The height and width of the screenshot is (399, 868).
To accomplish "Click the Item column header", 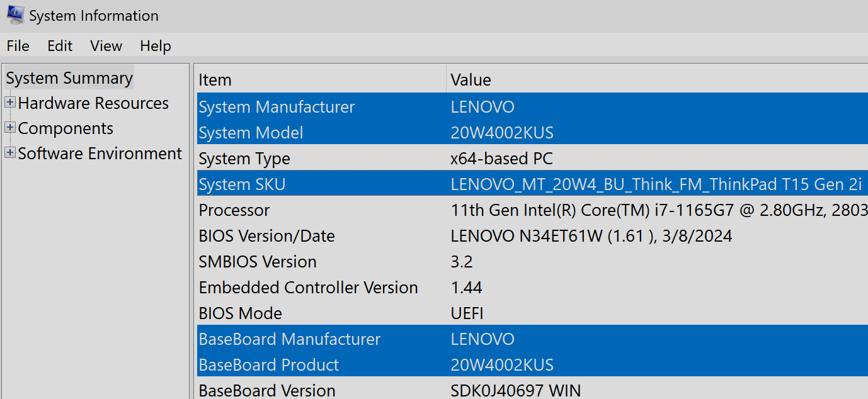I will [214, 79].
